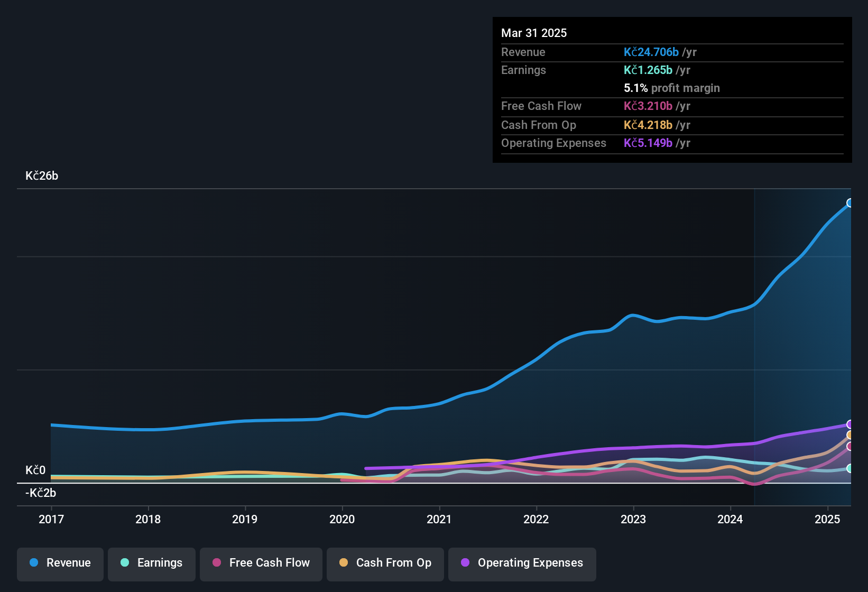Viewport: 868px width, 592px height.
Task: Click the Free Cash Flow legend button
Action: point(261,563)
